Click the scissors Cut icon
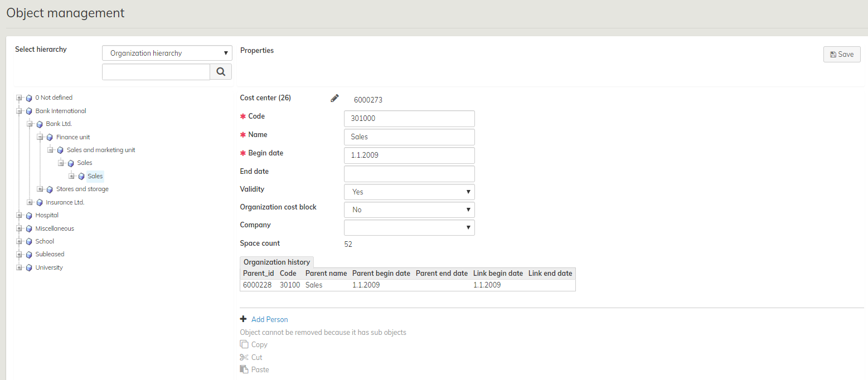The image size is (868, 380). coord(244,357)
